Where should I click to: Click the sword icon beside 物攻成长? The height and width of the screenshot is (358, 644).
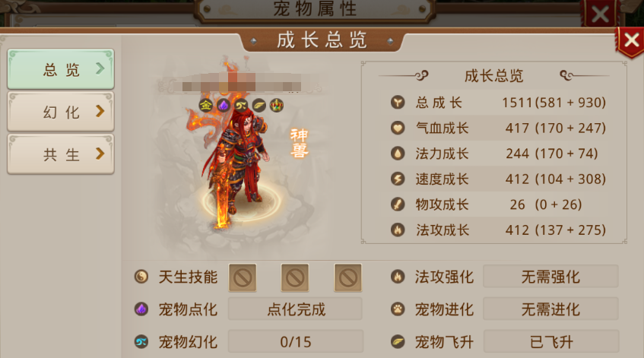[x=398, y=204]
